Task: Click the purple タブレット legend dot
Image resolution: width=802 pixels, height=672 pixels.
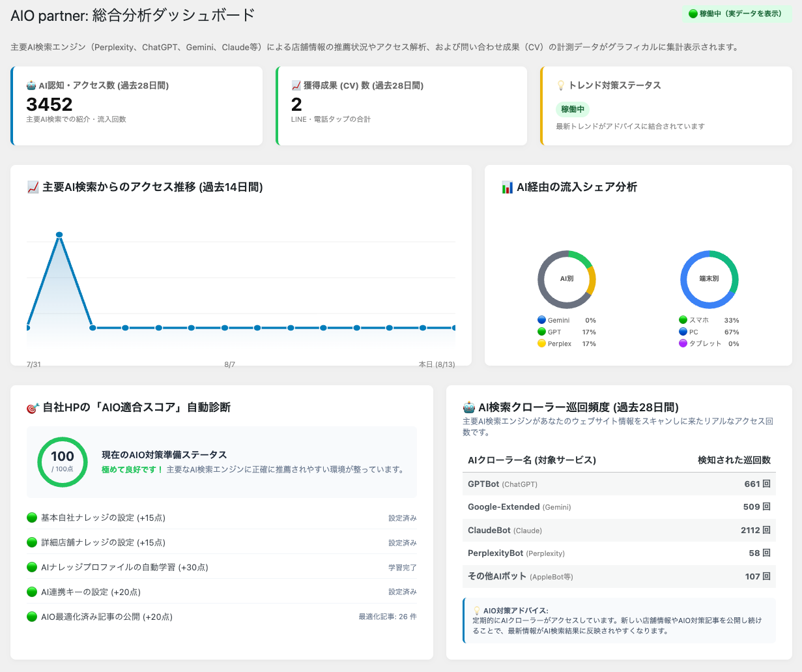Action: click(x=683, y=343)
